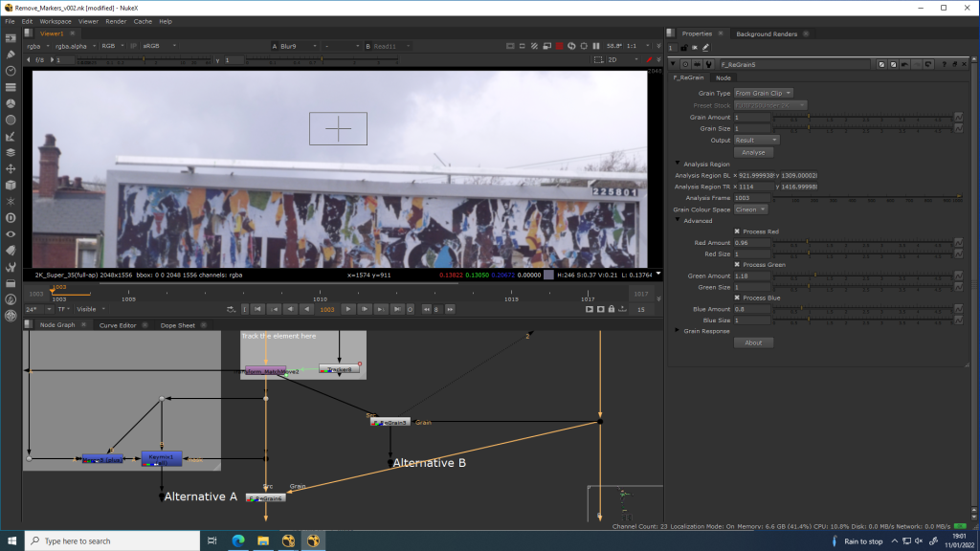The width and height of the screenshot is (980, 551).
Task: Click the viewer refresh icon
Action: pyautogui.click(x=571, y=46)
